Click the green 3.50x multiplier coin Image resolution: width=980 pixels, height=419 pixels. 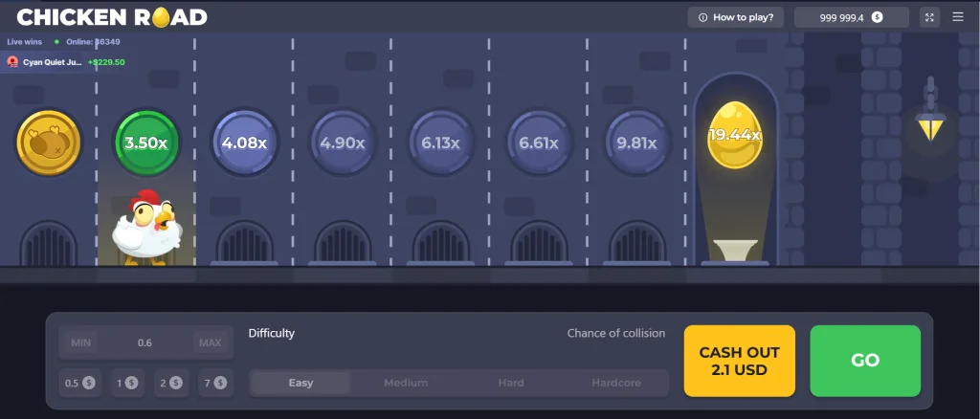[146, 143]
